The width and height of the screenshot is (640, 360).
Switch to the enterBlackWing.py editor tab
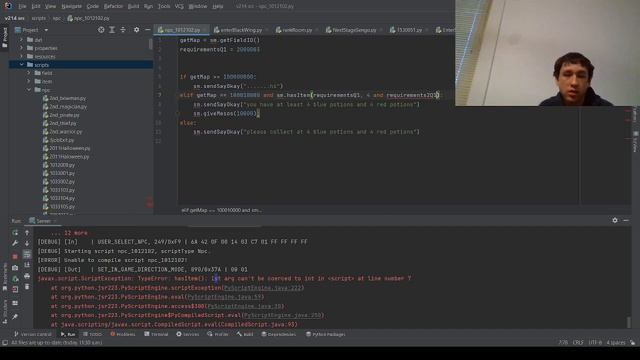click(241, 30)
